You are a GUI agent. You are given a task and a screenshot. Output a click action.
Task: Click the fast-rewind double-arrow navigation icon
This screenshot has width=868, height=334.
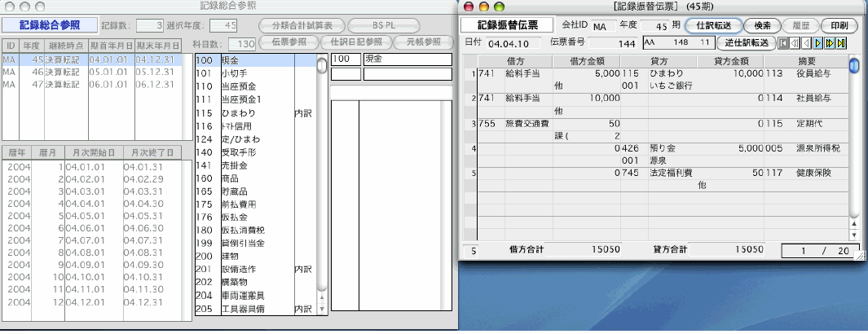tap(795, 43)
